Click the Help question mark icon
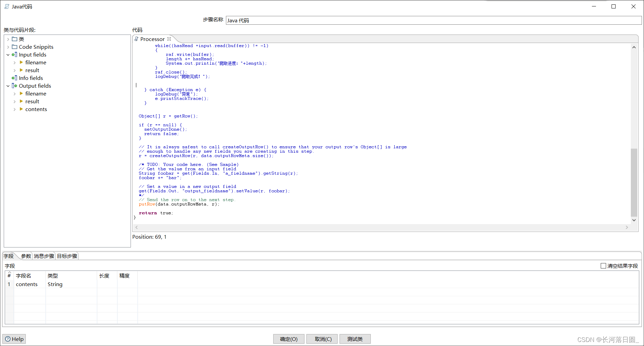 click(x=7, y=339)
